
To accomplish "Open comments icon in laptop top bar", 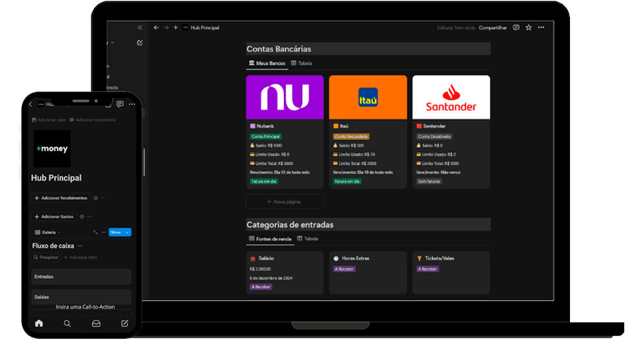I will [516, 28].
